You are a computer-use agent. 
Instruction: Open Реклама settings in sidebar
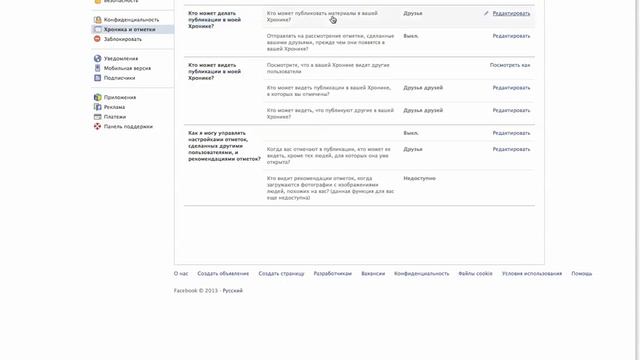point(114,107)
